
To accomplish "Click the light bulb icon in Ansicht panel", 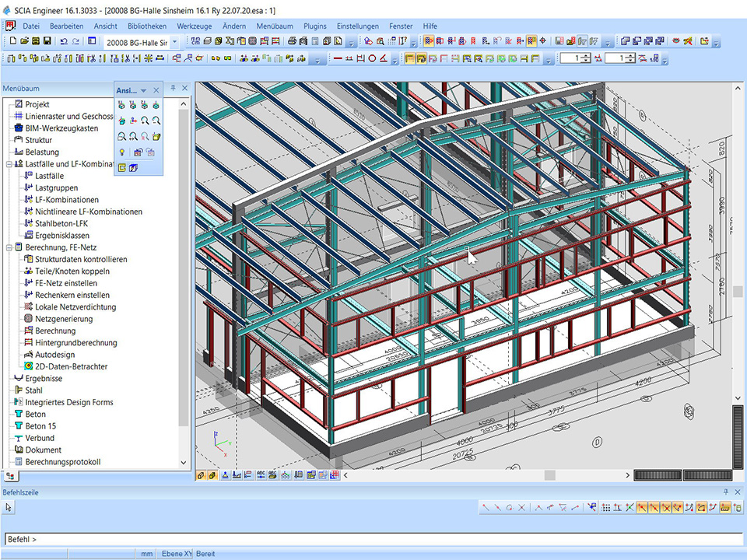I will [x=122, y=152].
